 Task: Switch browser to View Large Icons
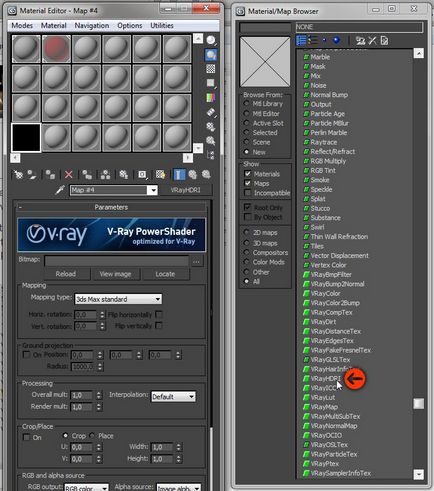(x=337, y=40)
